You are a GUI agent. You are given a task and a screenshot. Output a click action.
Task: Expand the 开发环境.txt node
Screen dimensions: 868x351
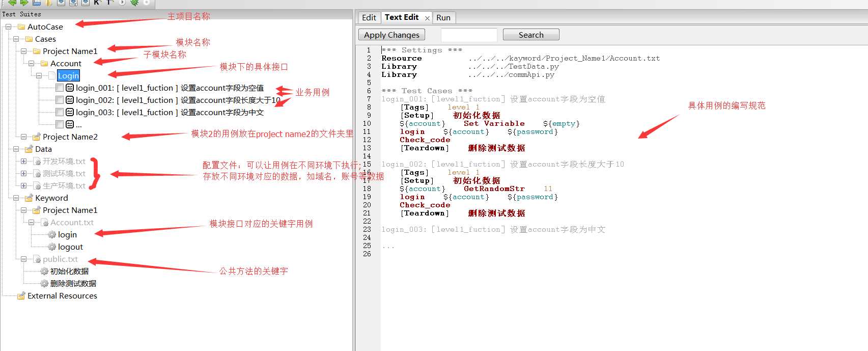coord(23,161)
